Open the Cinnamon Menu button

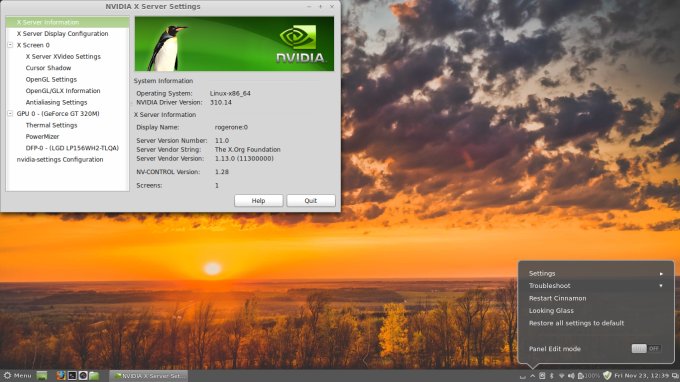[x=17, y=375]
